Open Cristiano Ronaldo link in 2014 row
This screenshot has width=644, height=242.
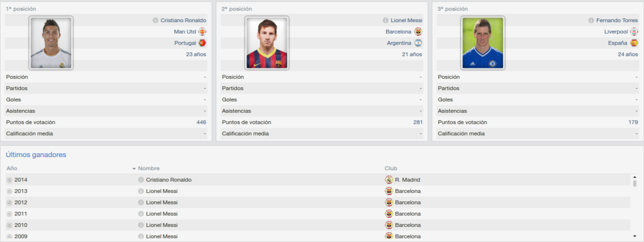coord(169,180)
